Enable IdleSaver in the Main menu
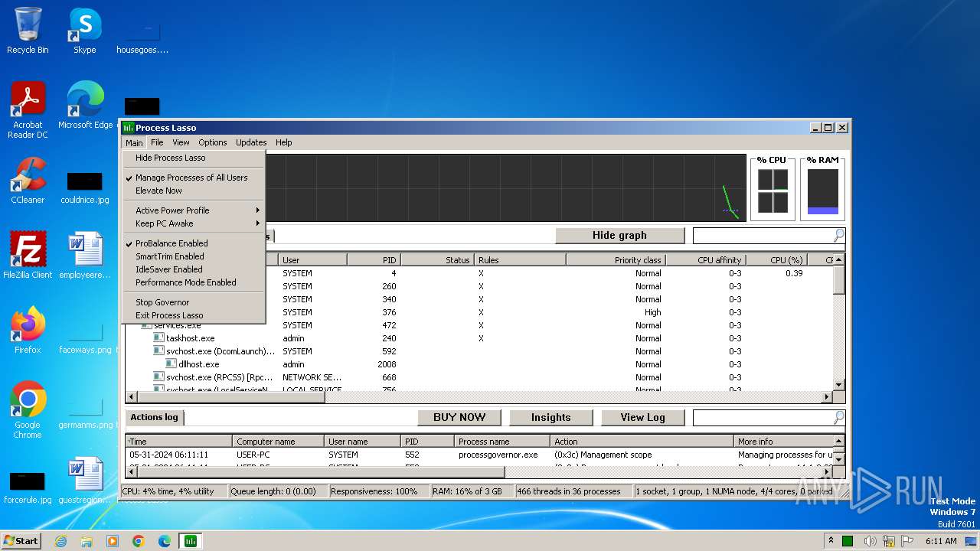980x551 pixels. click(x=194, y=269)
